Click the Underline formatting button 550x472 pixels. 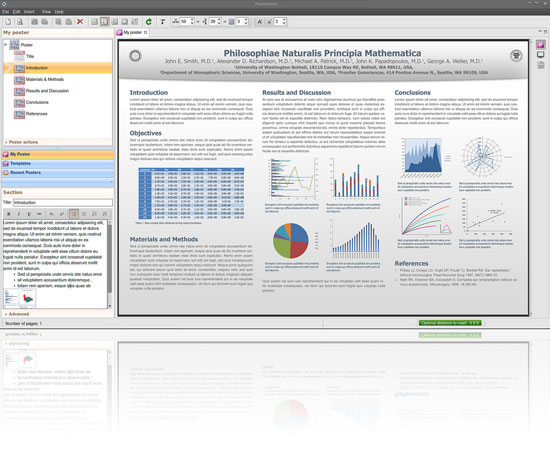[x=29, y=214]
